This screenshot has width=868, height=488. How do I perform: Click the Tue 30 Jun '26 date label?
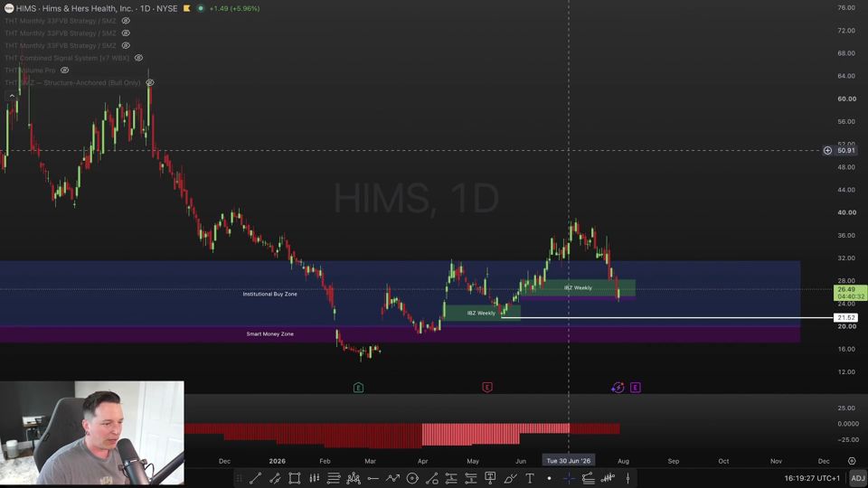point(569,460)
